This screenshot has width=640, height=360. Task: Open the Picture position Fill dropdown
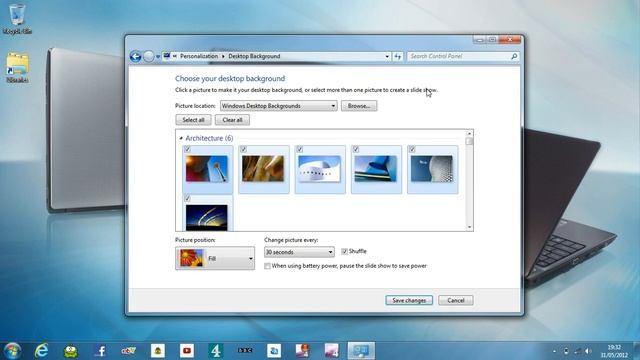coord(215,258)
